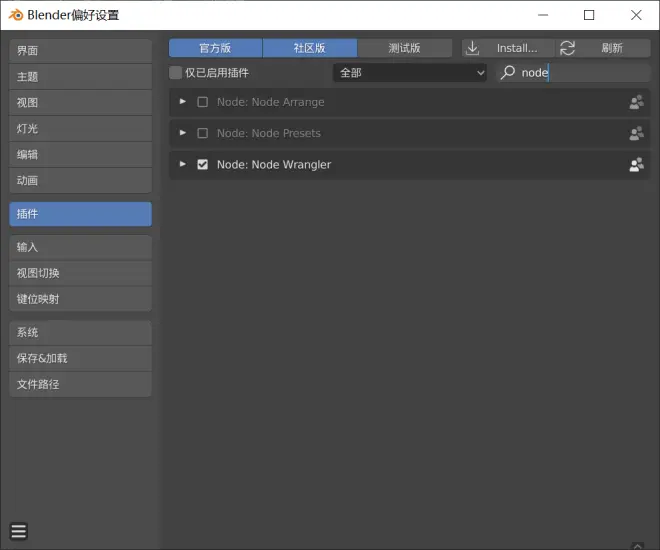Enable the Node Arrange add-on checkbox
Image resolution: width=660 pixels, height=550 pixels.
(202, 102)
